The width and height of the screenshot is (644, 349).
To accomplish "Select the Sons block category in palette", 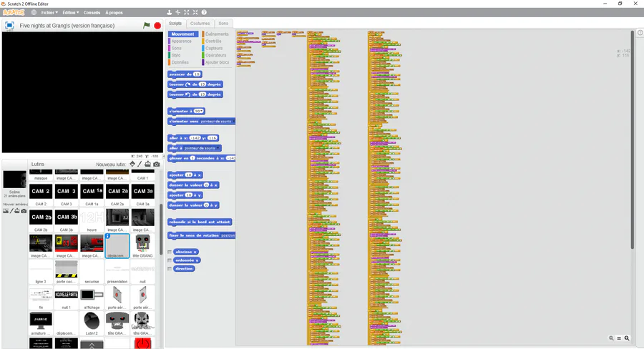I will [x=177, y=48].
